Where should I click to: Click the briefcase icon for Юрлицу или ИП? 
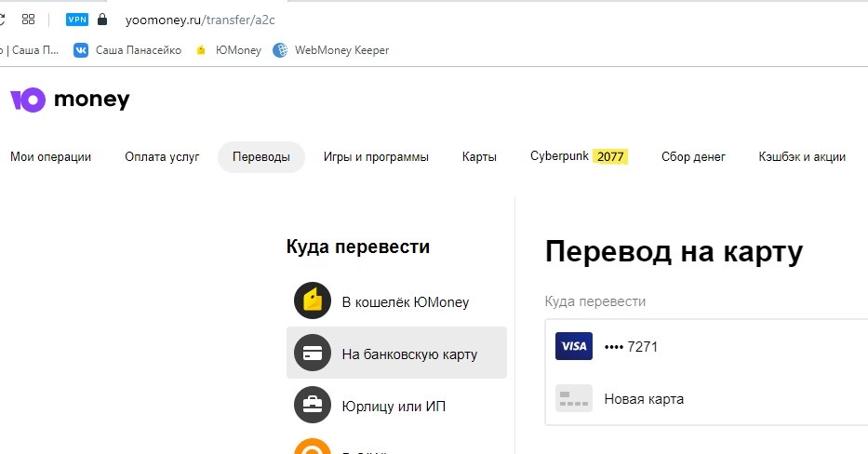point(313,405)
